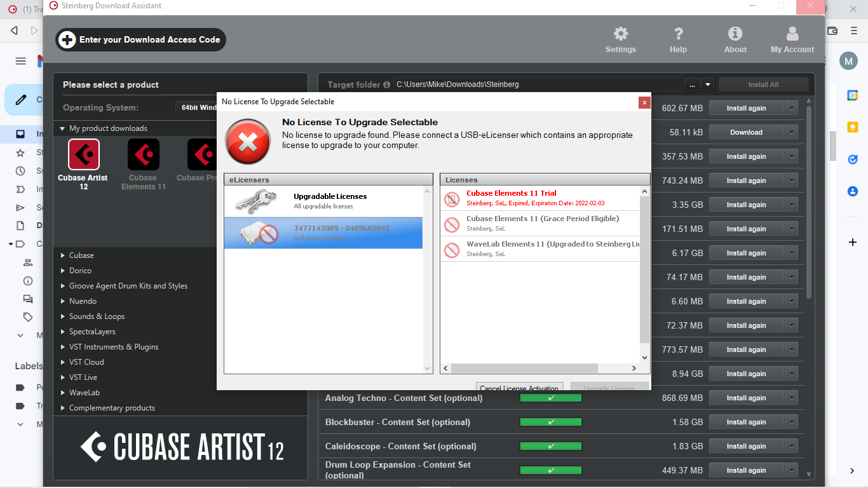The height and width of the screenshot is (488, 868).
Task: Expand the VST Instruments & Plugins node
Action: (63, 347)
